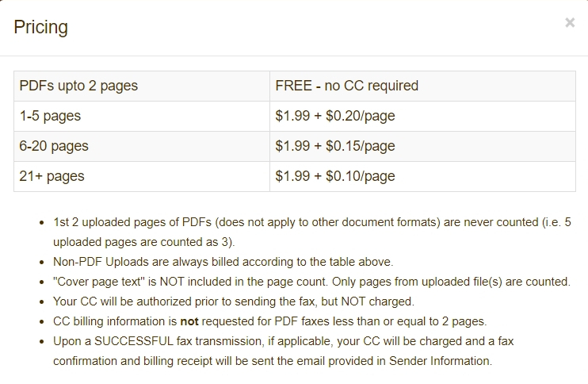Click the 'Non-PDF Uploads' bullet text
The width and height of the screenshot is (588, 384).
tap(223, 262)
